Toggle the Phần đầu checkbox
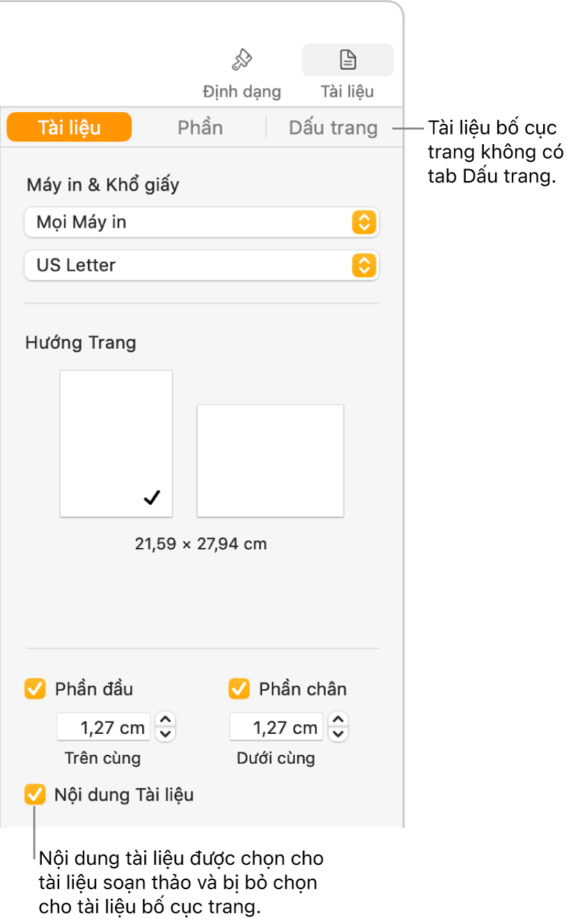 tap(34, 689)
